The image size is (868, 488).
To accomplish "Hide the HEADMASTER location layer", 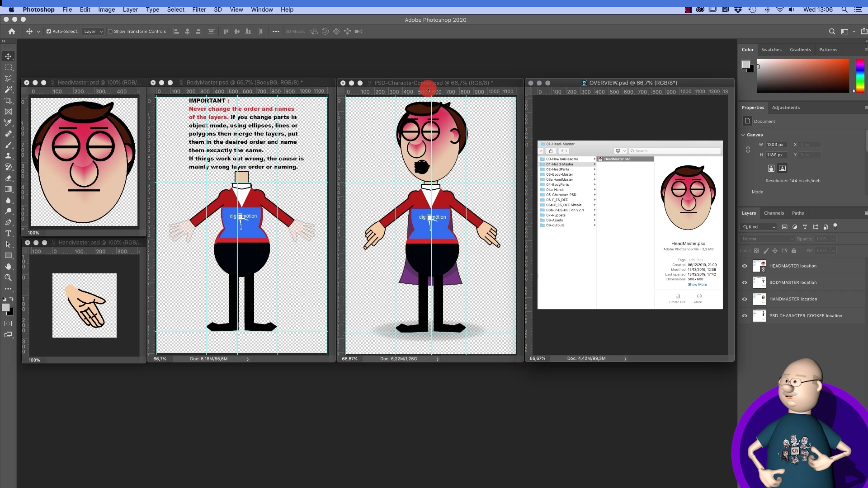I will 745,266.
